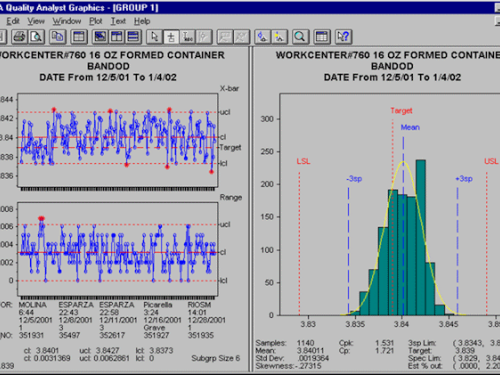This screenshot has width=500, height=375.
Task: Click the right chart BANDOD subtitle
Action: pyautogui.click(x=392, y=66)
